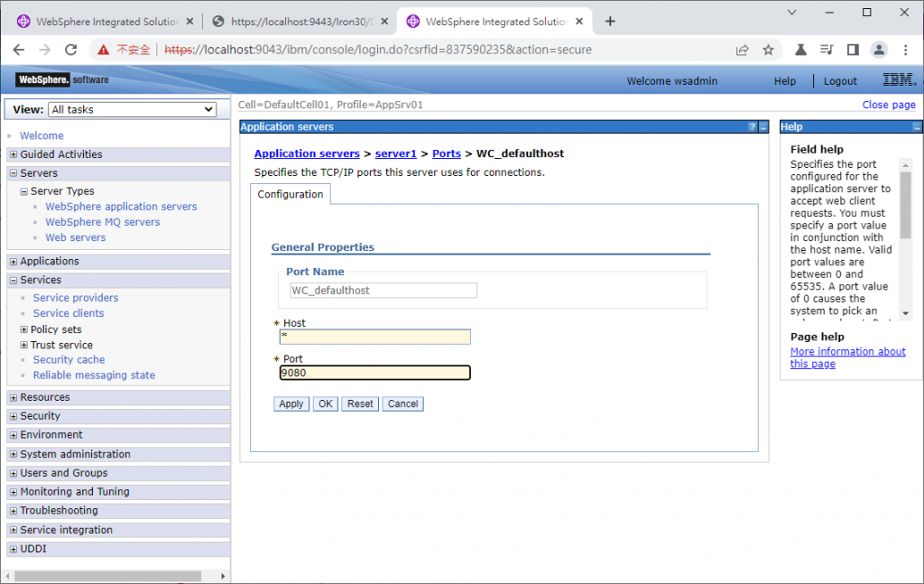Bookmark this page with the star icon

point(768,50)
